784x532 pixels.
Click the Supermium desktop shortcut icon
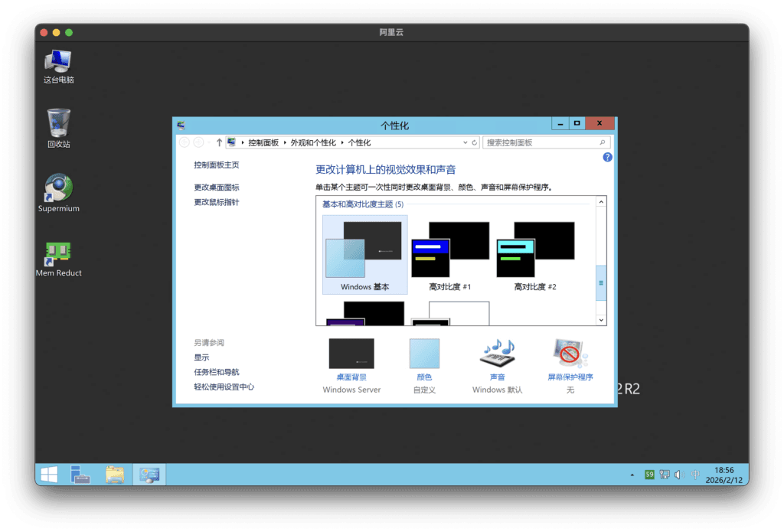59,188
